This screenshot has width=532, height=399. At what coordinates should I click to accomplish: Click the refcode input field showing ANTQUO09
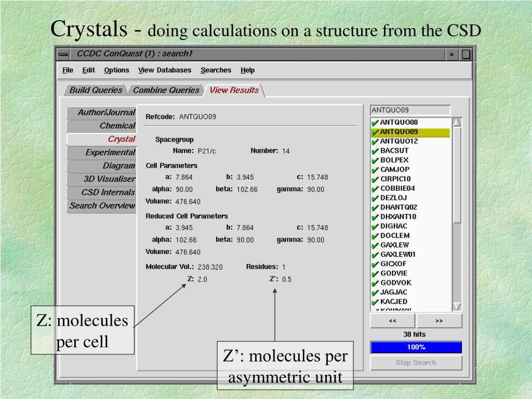[410, 110]
